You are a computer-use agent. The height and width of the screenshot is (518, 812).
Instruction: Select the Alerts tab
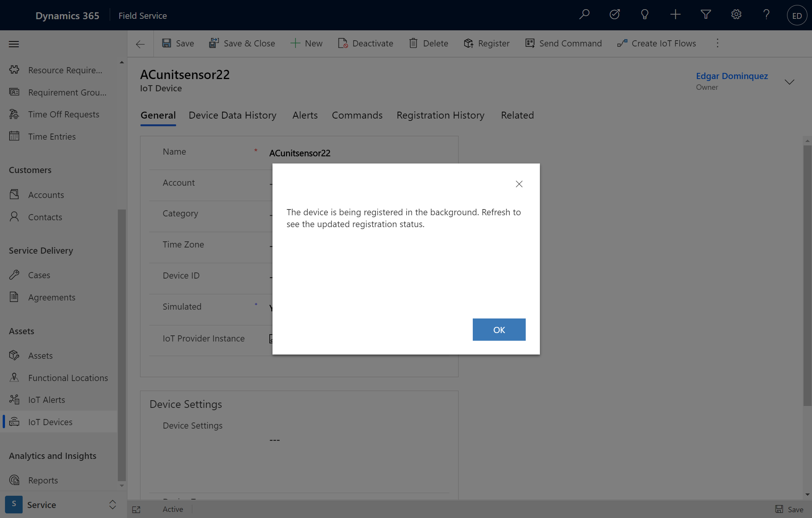pyautogui.click(x=305, y=115)
